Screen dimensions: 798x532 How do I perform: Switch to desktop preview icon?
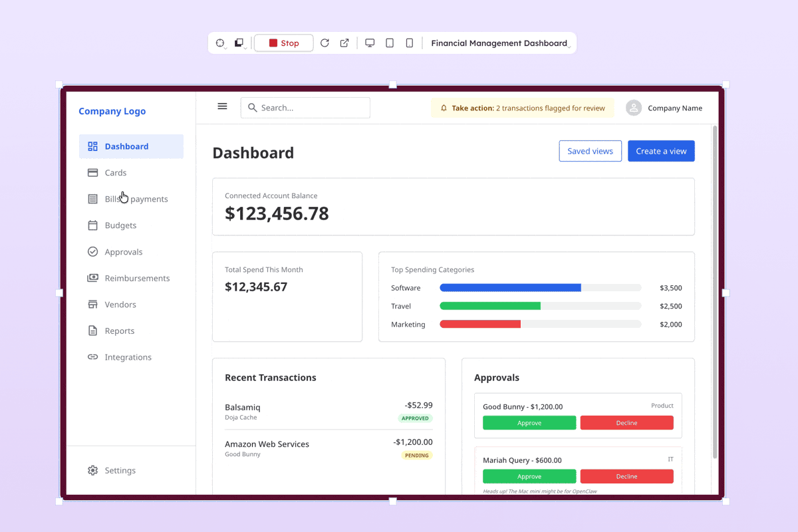(370, 43)
